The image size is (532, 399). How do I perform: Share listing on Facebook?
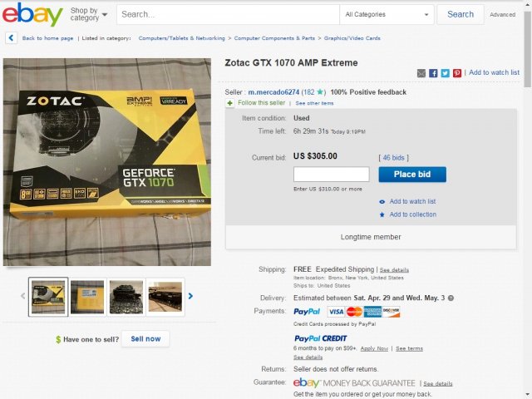[433, 73]
